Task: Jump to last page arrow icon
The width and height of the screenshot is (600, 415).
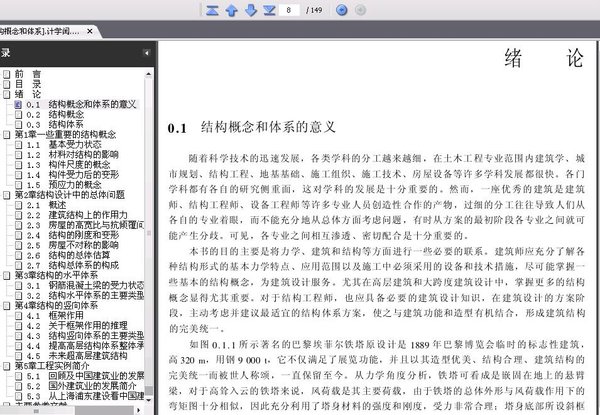Action: [x=269, y=10]
